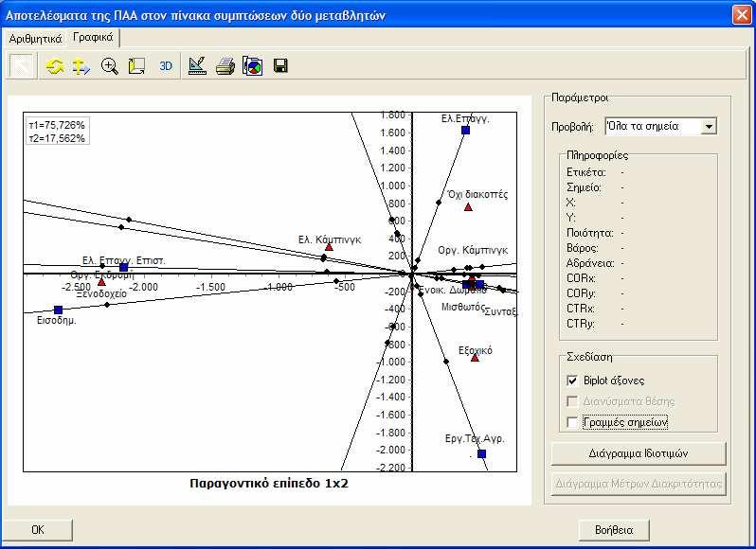This screenshot has width=756, height=549.
Task: Print the plot with printer icon
Action: pyautogui.click(x=225, y=66)
